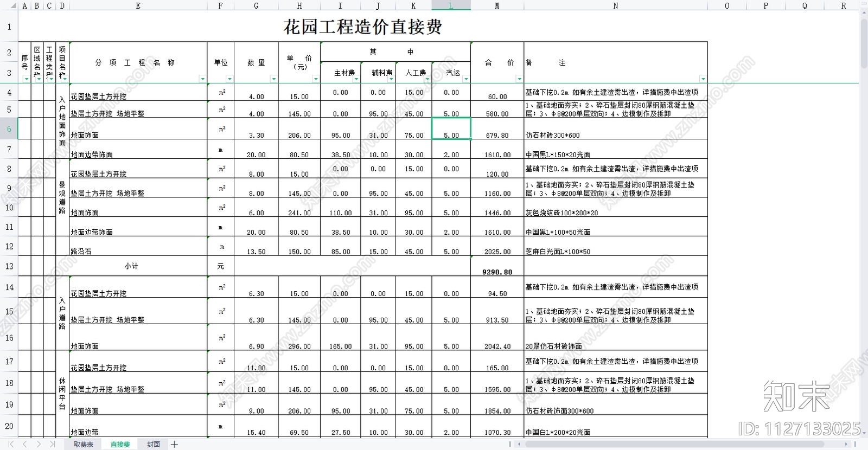Switch to the 直接费 sheet tab
Viewport: 868px width, 450px height.
click(x=120, y=444)
